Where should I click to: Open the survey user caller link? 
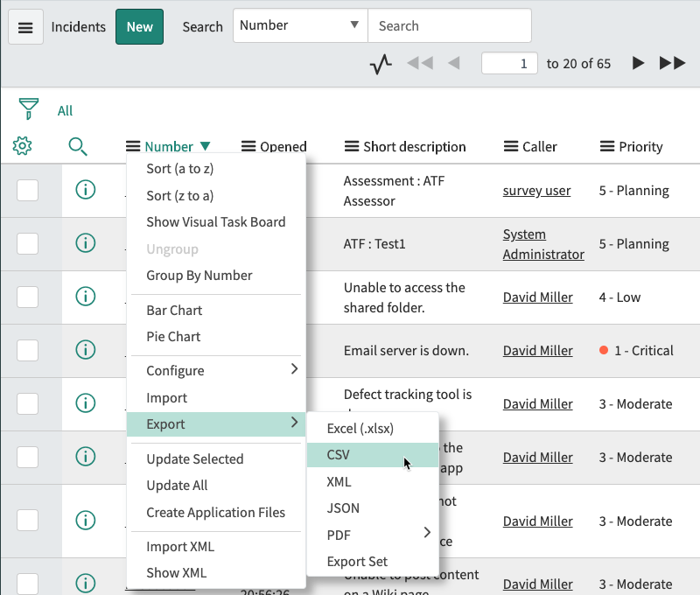point(536,191)
